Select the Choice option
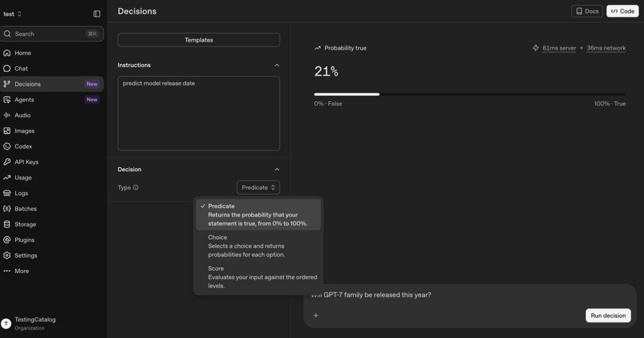 click(x=258, y=246)
